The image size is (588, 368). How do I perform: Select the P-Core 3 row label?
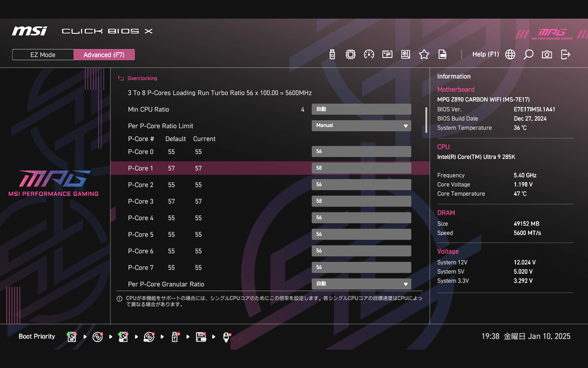click(141, 202)
